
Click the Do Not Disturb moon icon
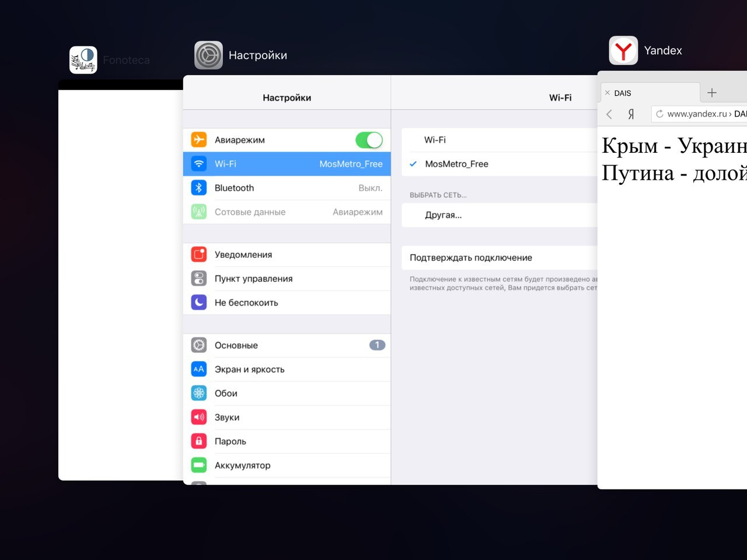[x=199, y=303]
